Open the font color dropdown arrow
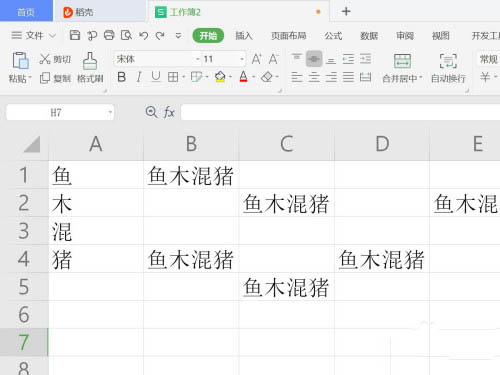 point(253,77)
